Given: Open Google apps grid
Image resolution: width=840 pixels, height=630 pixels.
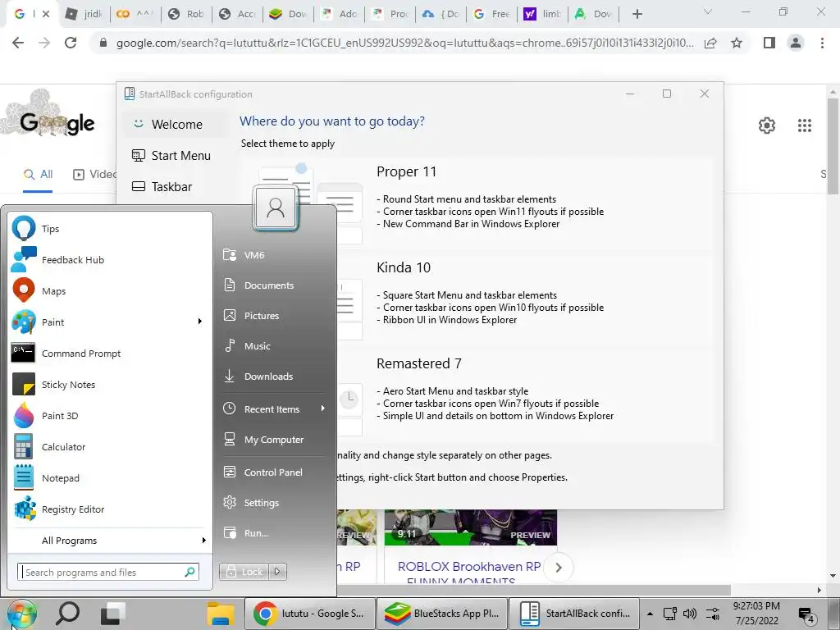Looking at the screenshot, I should point(805,126).
